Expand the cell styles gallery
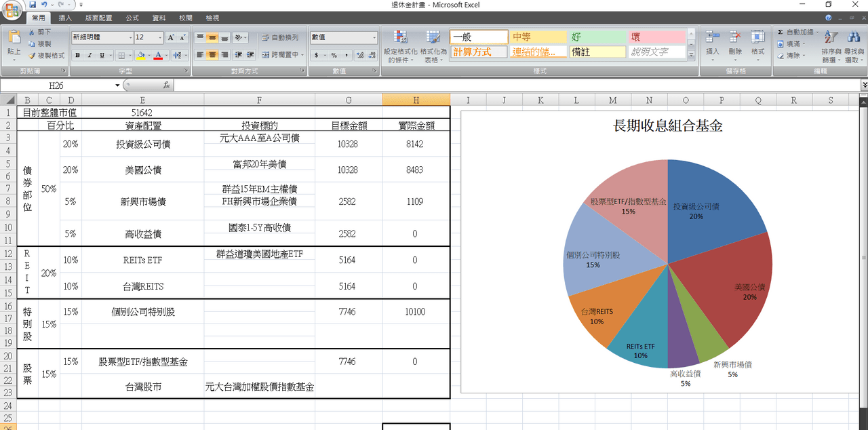 [692, 55]
